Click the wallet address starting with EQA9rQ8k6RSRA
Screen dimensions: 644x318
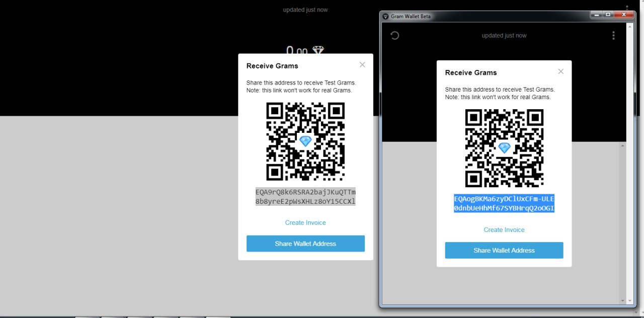[305, 197]
